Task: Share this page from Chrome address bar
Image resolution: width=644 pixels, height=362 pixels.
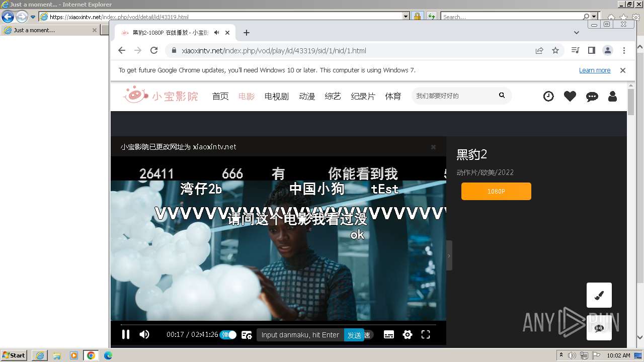Action: click(539, 50)
